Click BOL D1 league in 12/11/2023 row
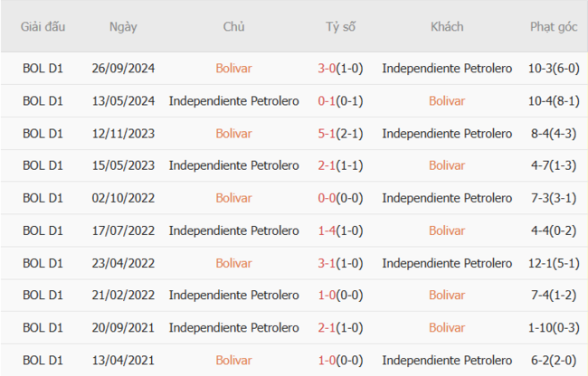This screenshot has width=588, height=376. point(43,133)
